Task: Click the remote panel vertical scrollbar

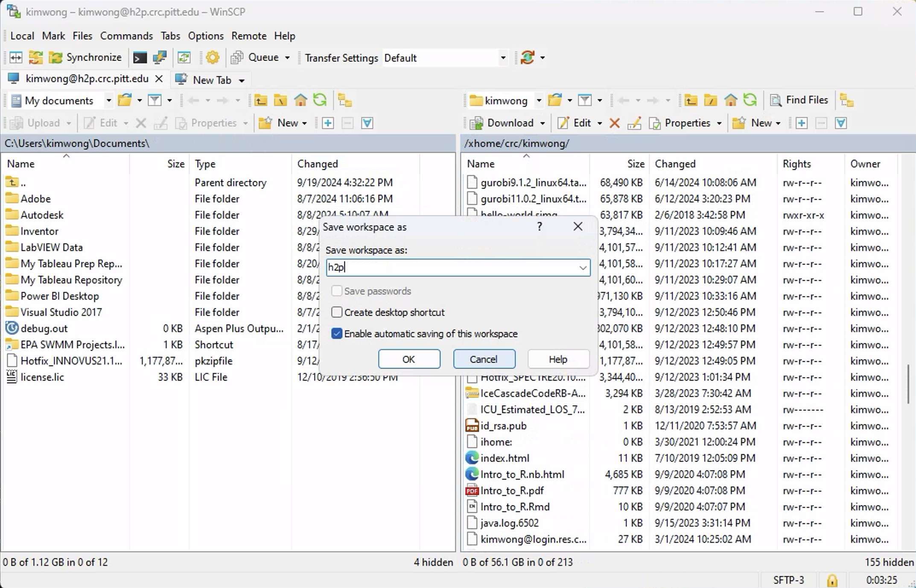Action: tap(909, 384)
